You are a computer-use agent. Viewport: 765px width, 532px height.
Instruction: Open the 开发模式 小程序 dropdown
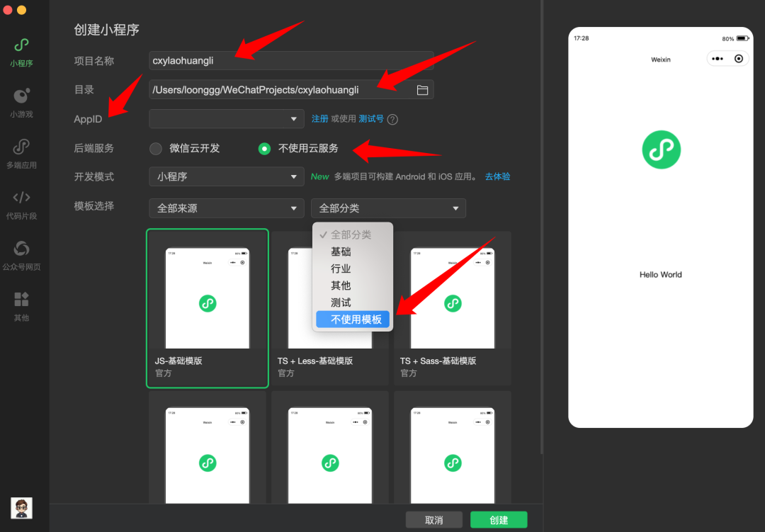227,176
